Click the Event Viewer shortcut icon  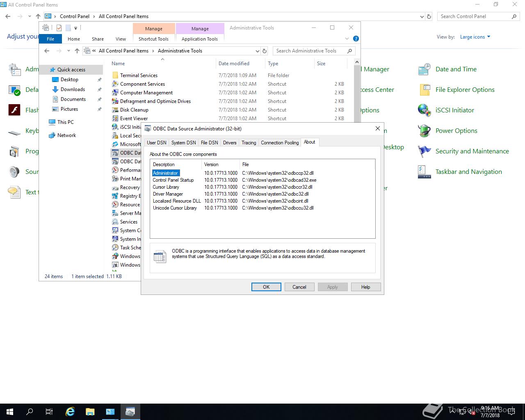coord(115,119)
